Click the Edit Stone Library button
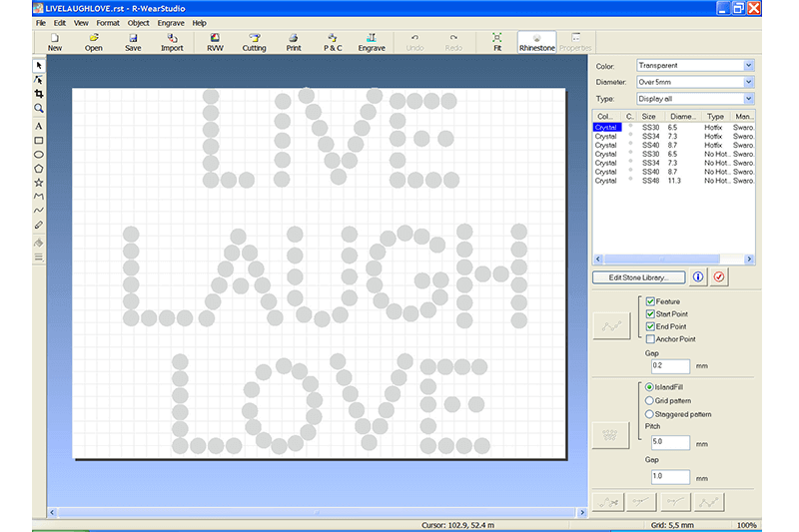 pyautogui.click(x=639, y=277)
